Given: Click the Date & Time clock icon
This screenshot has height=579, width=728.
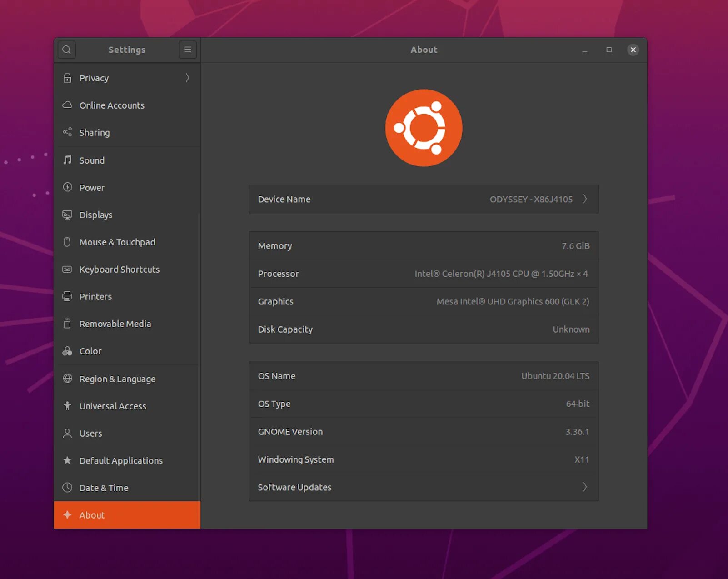Looking at the screenshot, I should pos(67,488).
